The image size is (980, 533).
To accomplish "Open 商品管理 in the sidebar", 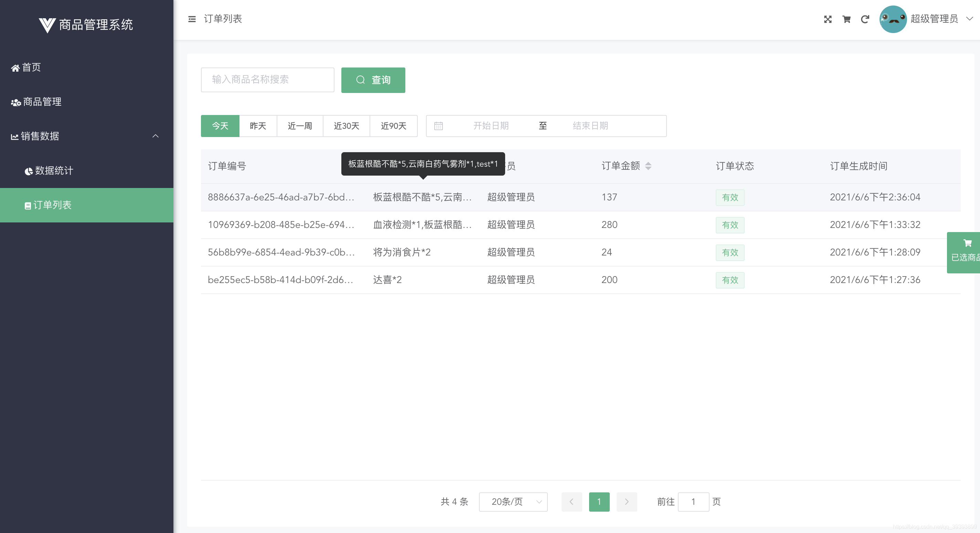I will click(87, 102).
